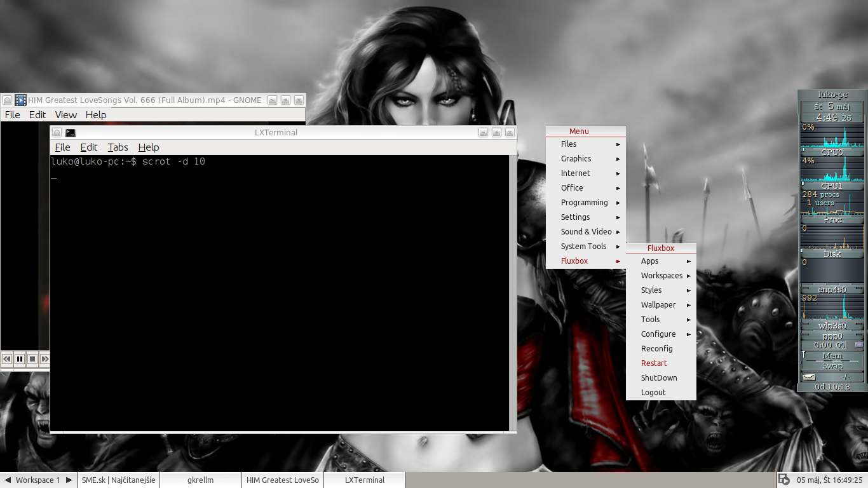This screenshot has height=488, width=868.
Task: Click the uptime text 0d 10:18
Action: (832, 386)
